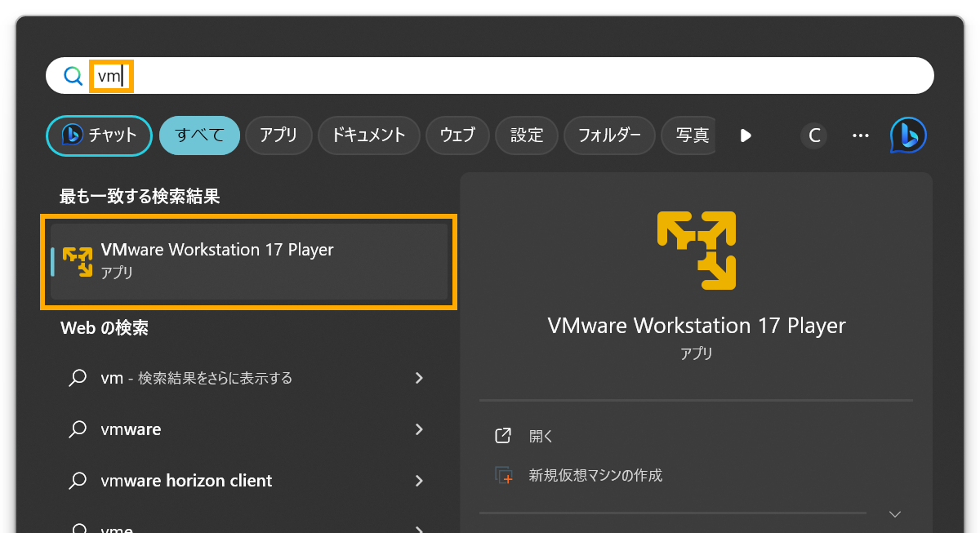This screenshot has height=533, width=980.
Task: Click the search text field containing "vm"
Action: coord(490,76)
